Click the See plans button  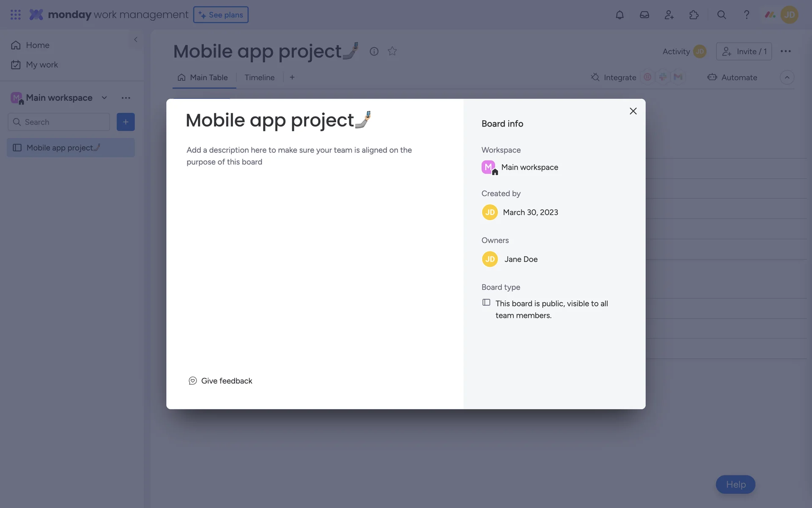click(221, 15)
